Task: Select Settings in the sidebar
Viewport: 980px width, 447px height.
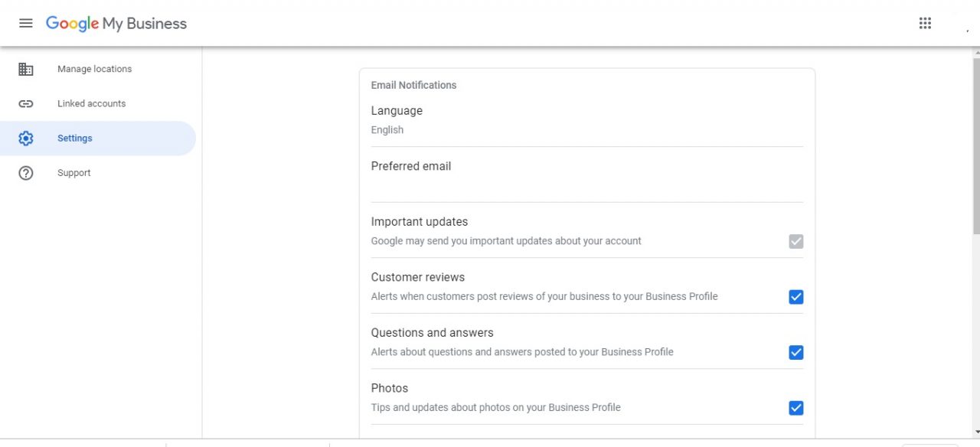Action: tap(98, 139)
